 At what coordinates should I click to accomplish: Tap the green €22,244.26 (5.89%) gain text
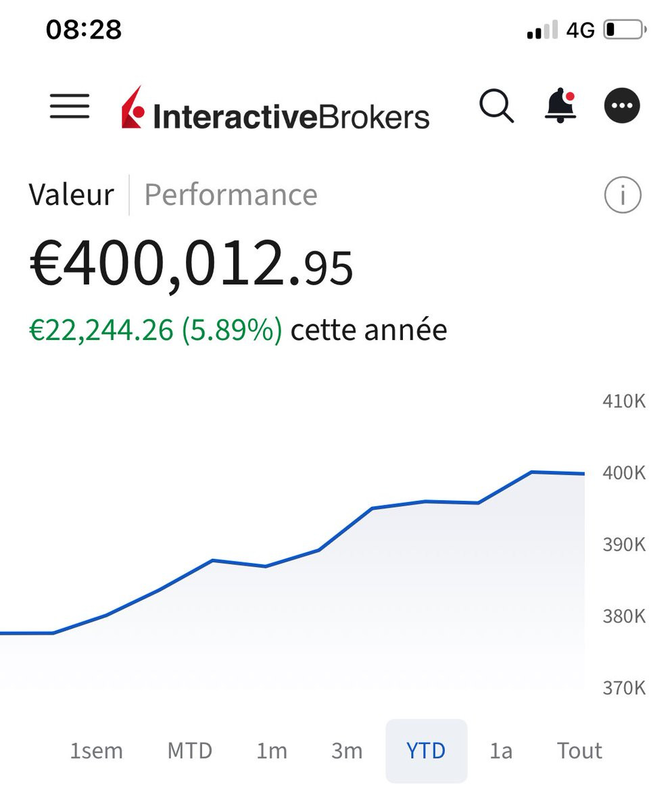155,330
